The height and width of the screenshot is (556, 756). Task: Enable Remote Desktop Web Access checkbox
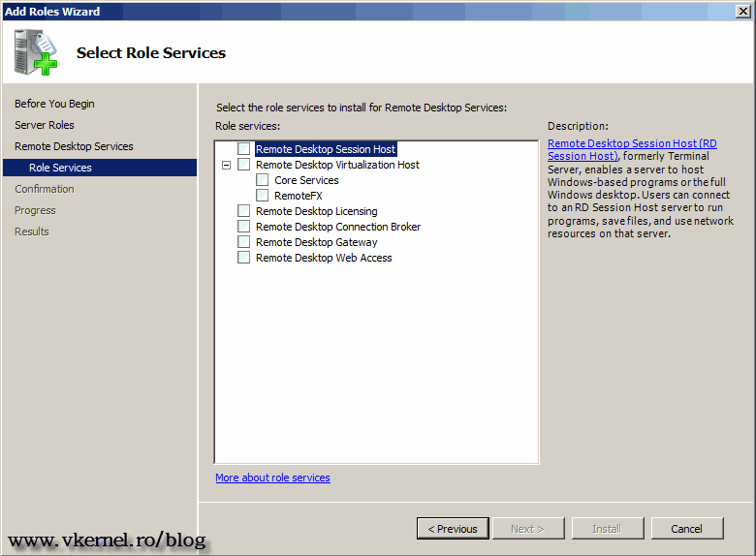click(x=243, y=258)
